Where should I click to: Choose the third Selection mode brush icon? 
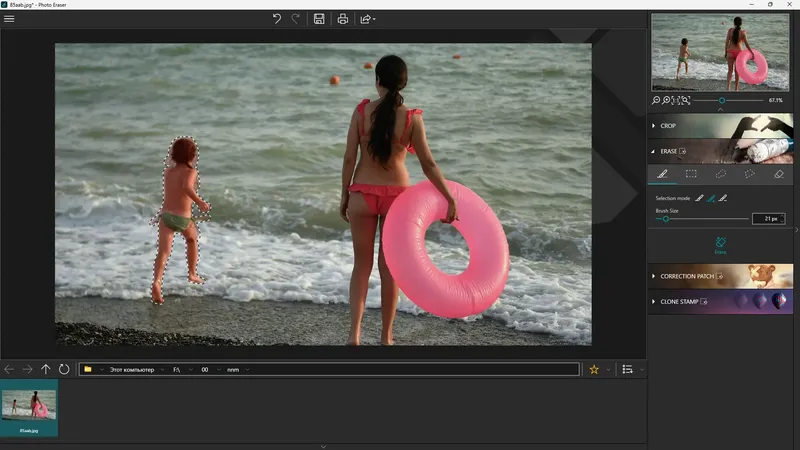(x=723, y=198)
